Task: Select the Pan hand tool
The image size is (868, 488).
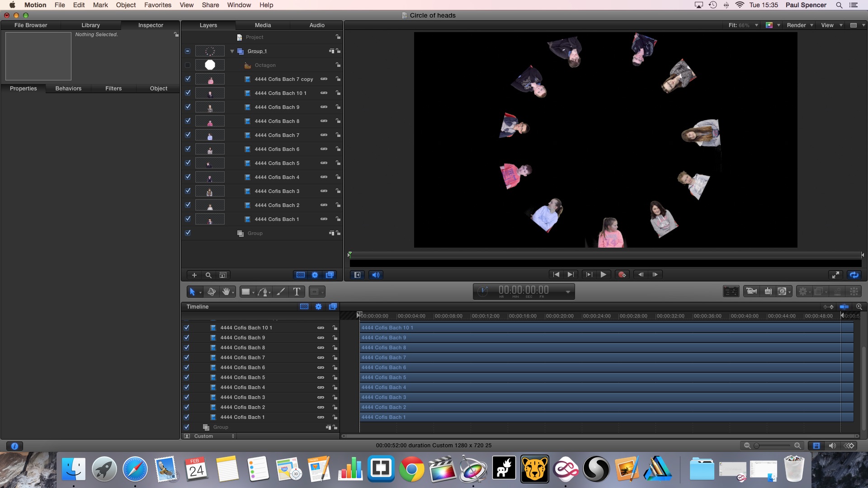Action: pos(226,291)
